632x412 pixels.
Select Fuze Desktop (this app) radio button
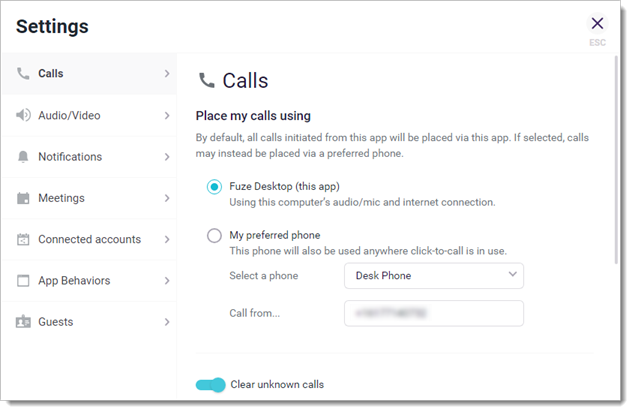tap(214, 187)
